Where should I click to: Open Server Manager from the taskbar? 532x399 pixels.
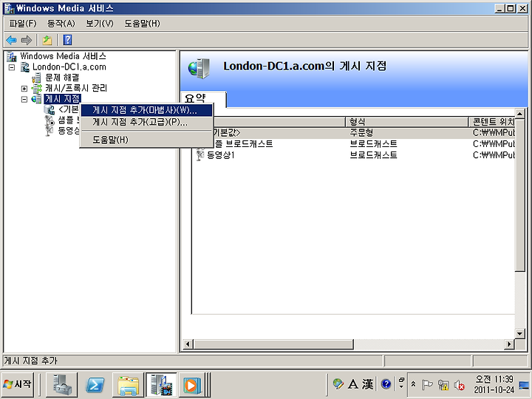[62, 385]
